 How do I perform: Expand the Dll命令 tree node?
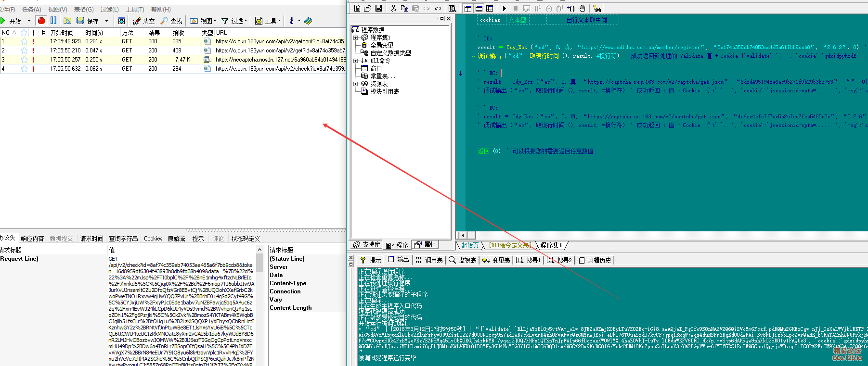pos(355,61)
